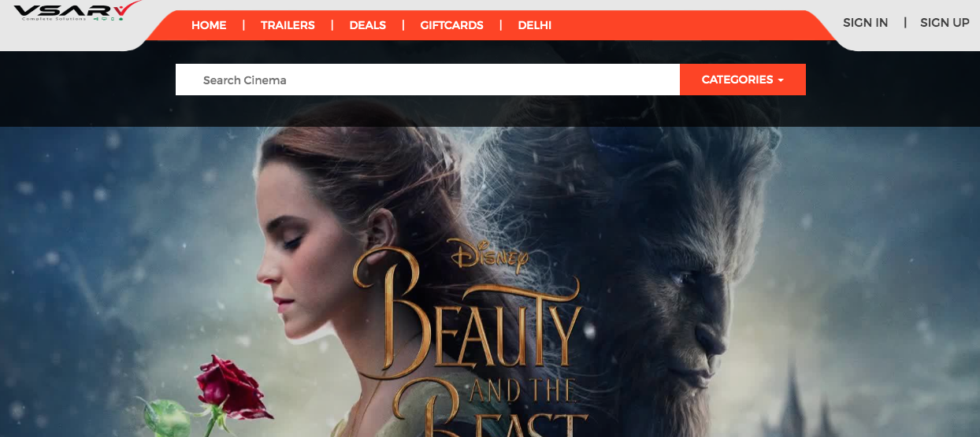Open the GIFTCARDS page
Image resolution: width=980 pixels, height=437 pixels.
[451, 25]
